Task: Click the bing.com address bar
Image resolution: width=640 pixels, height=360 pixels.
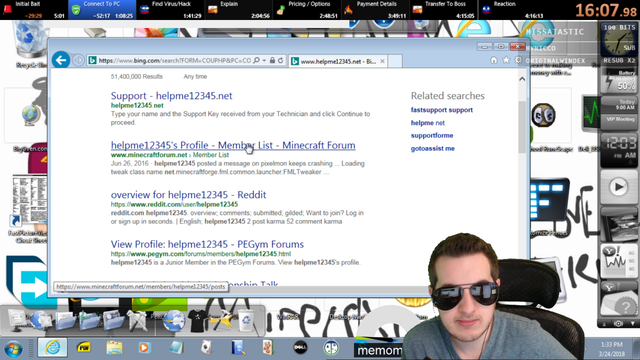Action: 175,61
